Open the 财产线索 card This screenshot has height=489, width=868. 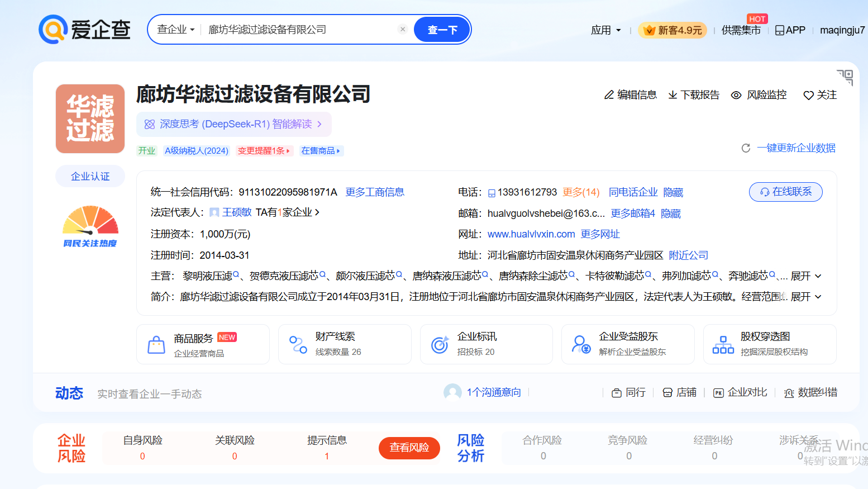point(345,344)
